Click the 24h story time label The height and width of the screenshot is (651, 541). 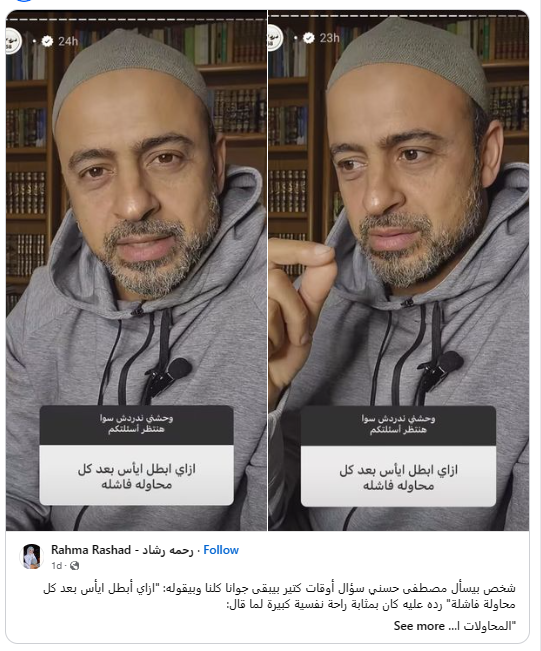(x=68, y=41)
